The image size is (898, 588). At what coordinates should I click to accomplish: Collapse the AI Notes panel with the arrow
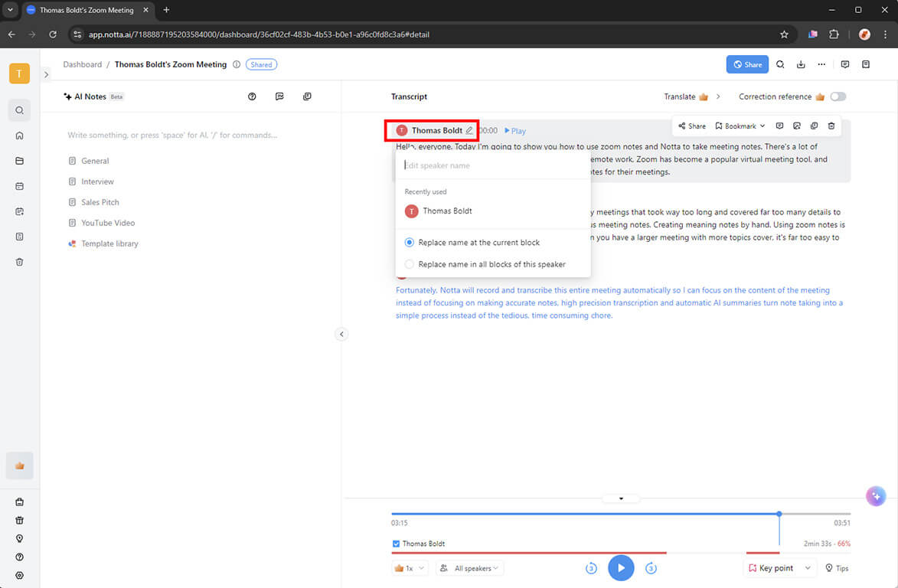point(341,335)
